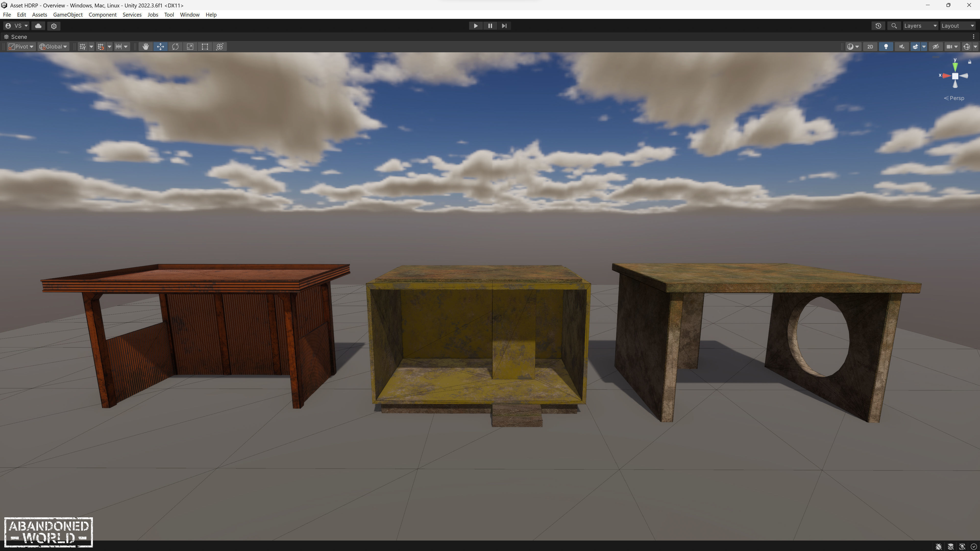Open the Component menu
This screenshot has height=551, width=980.
point(102,15)
